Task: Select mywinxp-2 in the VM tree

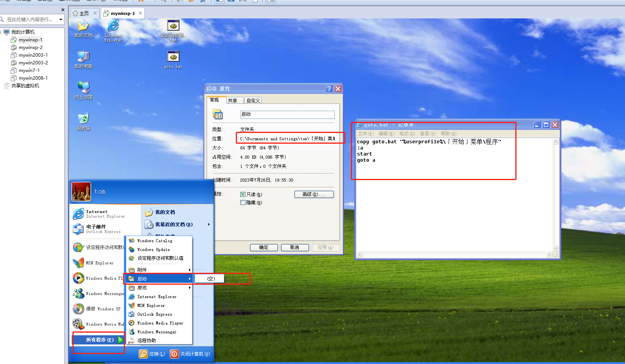Action: pyautogui.click(x=31, y=48)
